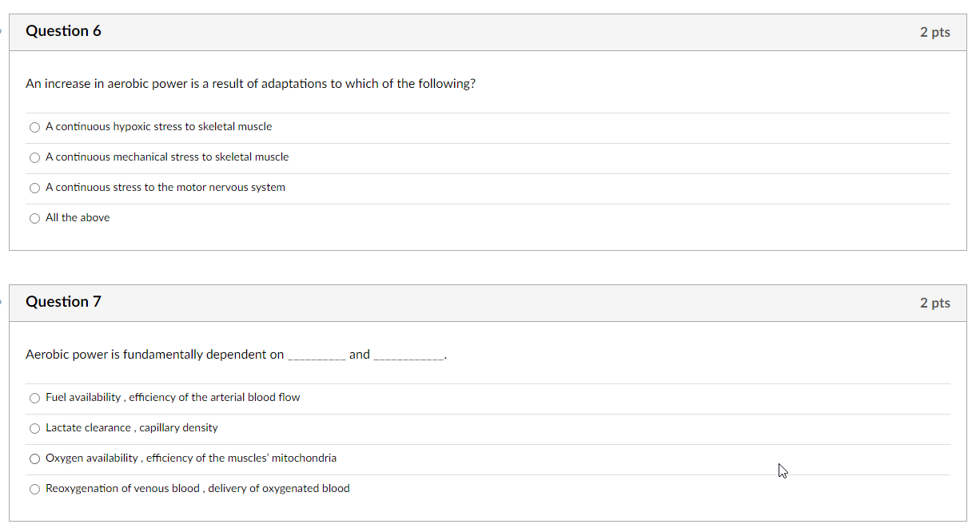Click the 'delivery of oxygenated blood' answer text
Image resolution: width=980 pixels, height=532 pixels.
(x=279, y=488)
